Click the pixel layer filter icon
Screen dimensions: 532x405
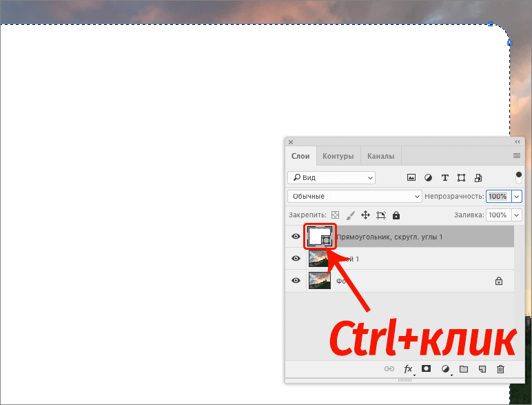[x=412, y=177]
